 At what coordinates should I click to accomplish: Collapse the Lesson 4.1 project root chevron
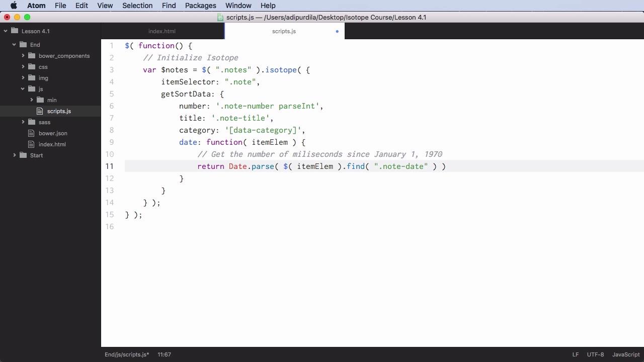[x=6, y=31]
